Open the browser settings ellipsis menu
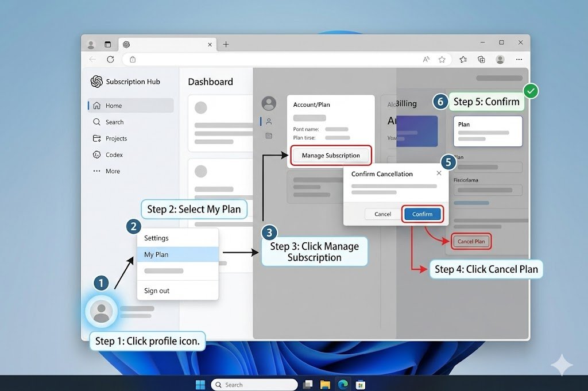This screenshot has height=391, width=588. [x=519, y=59]
